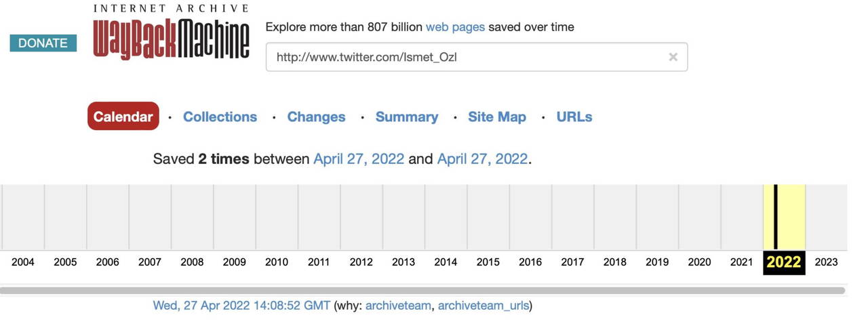The width and height of the screenshot is (868, 326).
Task: Click the capture bar in 2022
Action: click(x=776, y=217)
